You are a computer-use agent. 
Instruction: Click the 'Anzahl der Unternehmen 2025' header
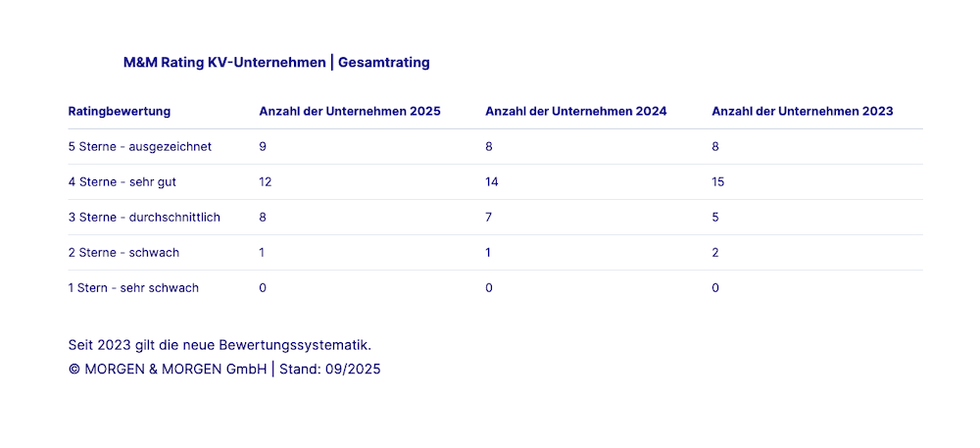[x=350, y=112]
